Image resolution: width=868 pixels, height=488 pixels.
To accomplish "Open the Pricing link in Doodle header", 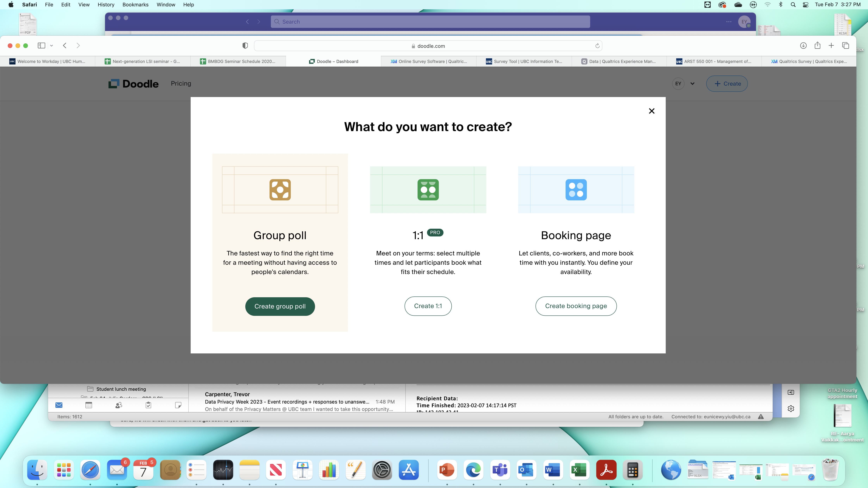I will pyautogui.click(x=181, y=83).
